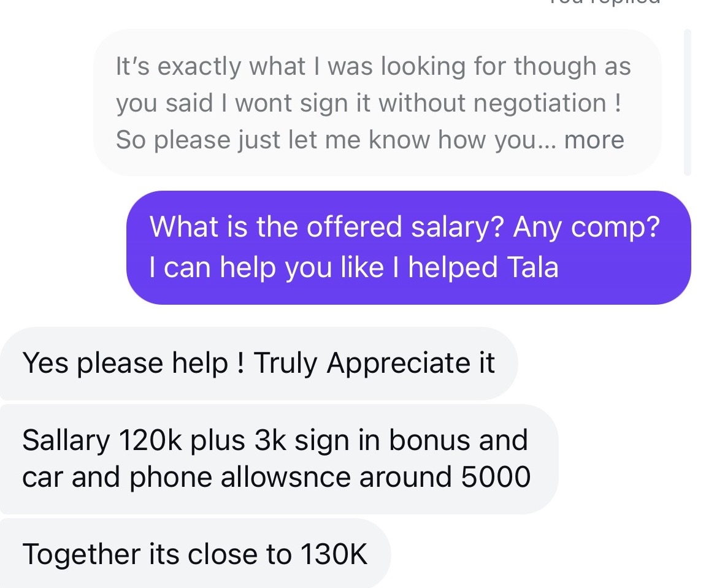Tap the 'Yes please help' words in received message
Viewport: 706px width, 588px height.
click(x=125, y=364)
